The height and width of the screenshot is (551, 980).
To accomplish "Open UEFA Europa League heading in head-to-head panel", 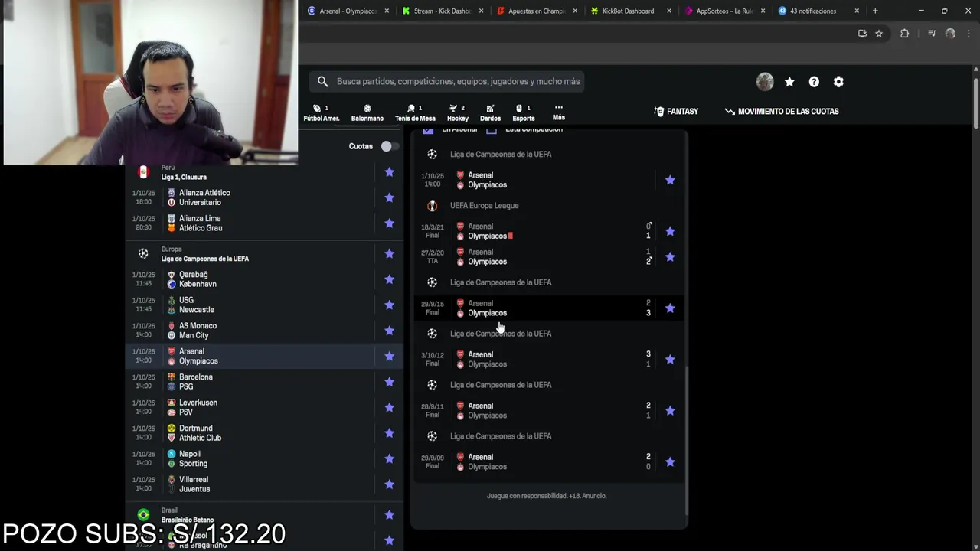I will (484, 205).
